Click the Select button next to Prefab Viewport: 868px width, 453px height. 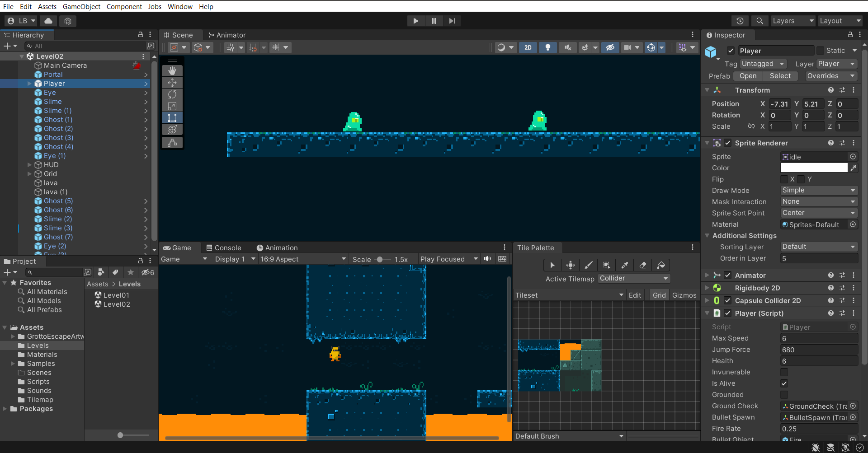tap(780, 76)
